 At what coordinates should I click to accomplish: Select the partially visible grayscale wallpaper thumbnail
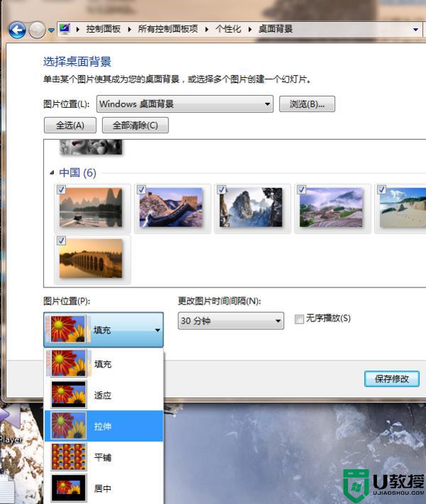[91, 147]
